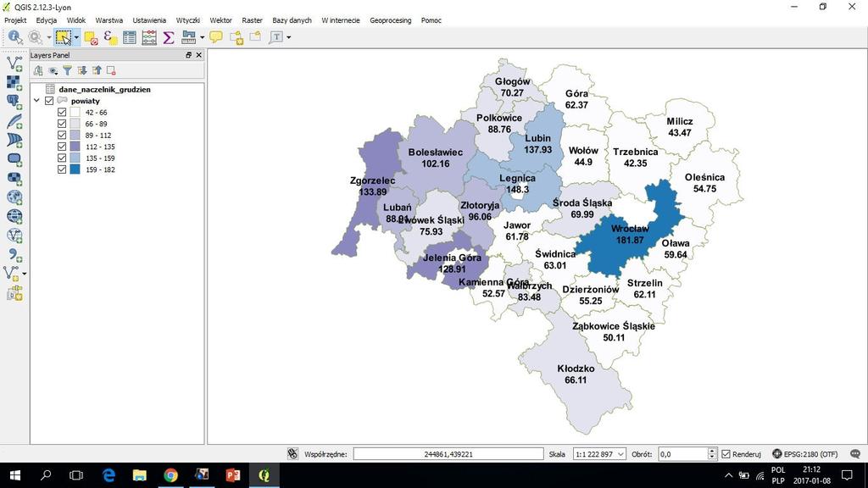Toggle the Renderuj checkbox

point(726,454)
